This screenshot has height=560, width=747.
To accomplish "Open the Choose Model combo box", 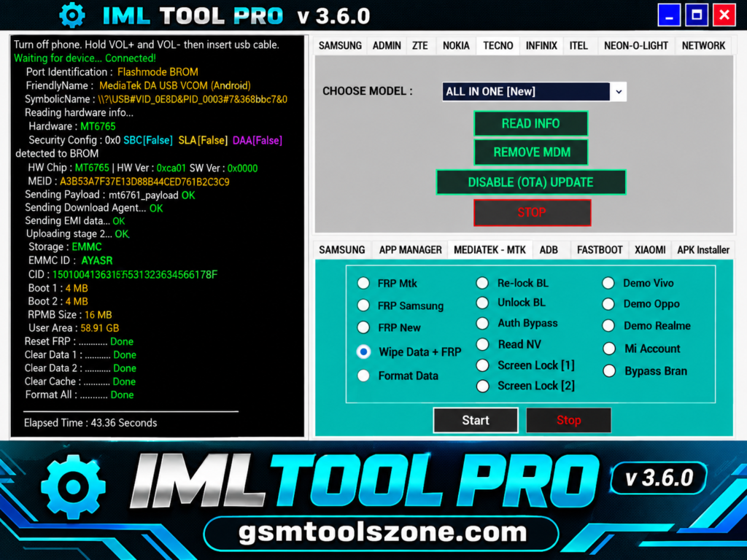I will tap(534, 91).
